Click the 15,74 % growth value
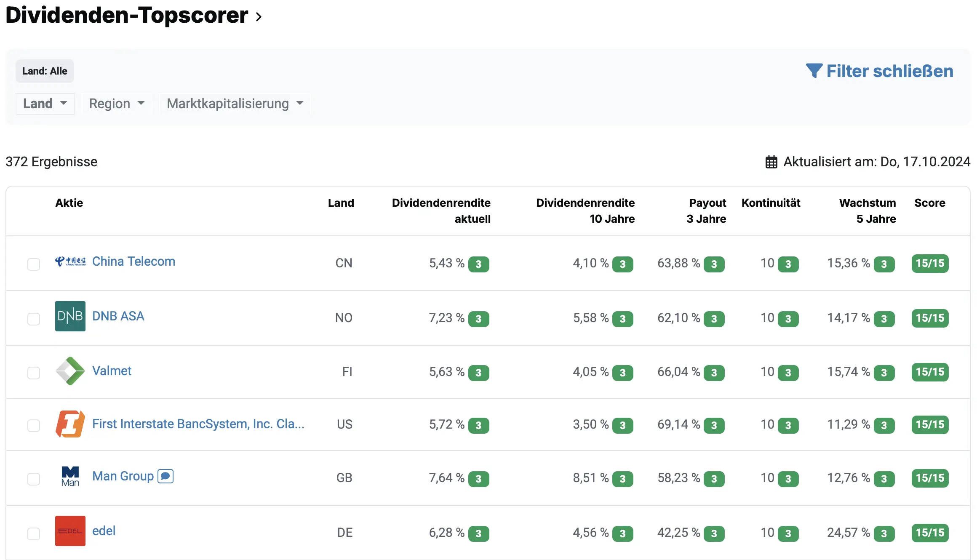Image resolution: width=977 pixels, height=560 pixels. [849, 372]
